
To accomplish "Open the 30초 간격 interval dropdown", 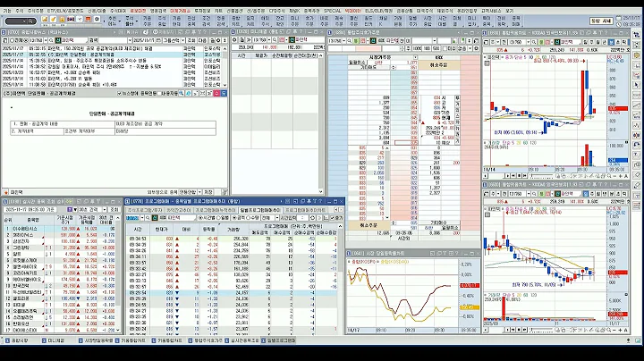I will [x=105, y=210].
